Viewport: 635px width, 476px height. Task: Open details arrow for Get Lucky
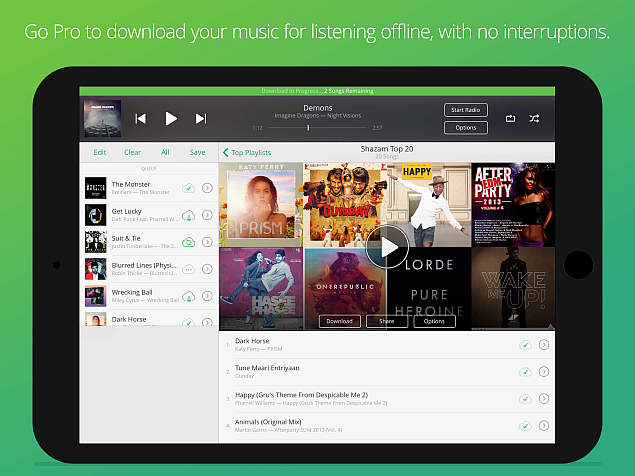(x=207, y=215)
